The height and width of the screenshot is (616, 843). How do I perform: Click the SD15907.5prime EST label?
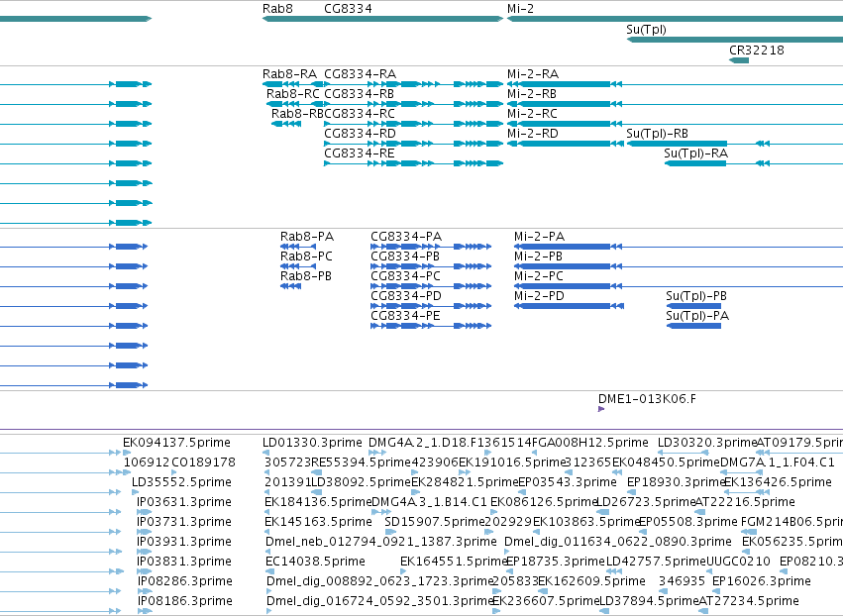(435, 522)
